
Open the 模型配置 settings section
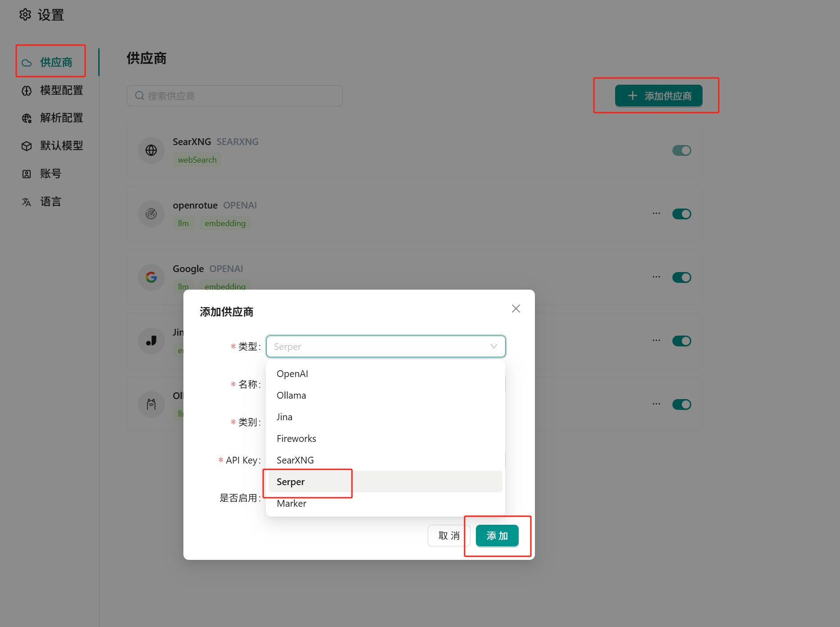pyautogui.click(x=61, y=91)
